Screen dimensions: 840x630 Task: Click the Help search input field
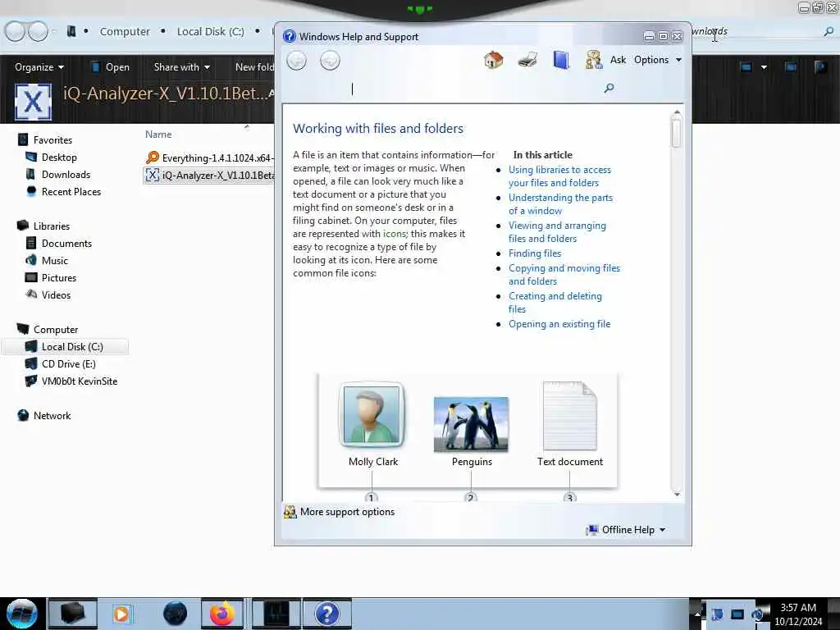coord(447,89)
